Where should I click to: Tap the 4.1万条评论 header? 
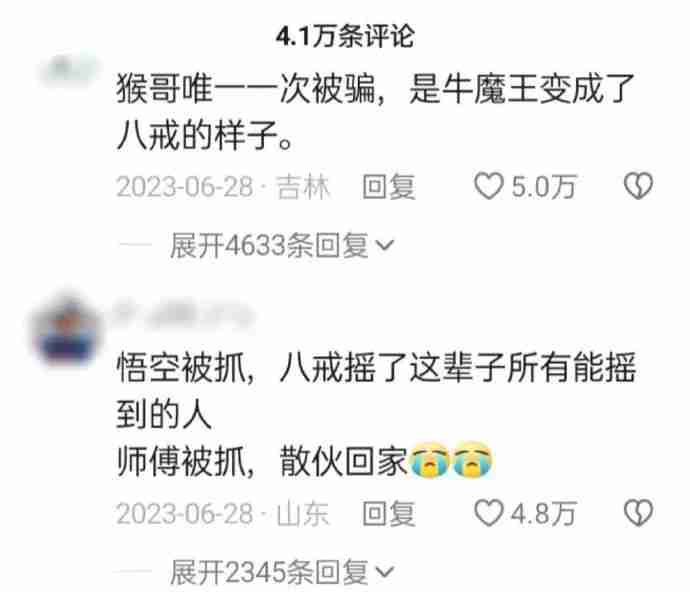pos(345,36)
